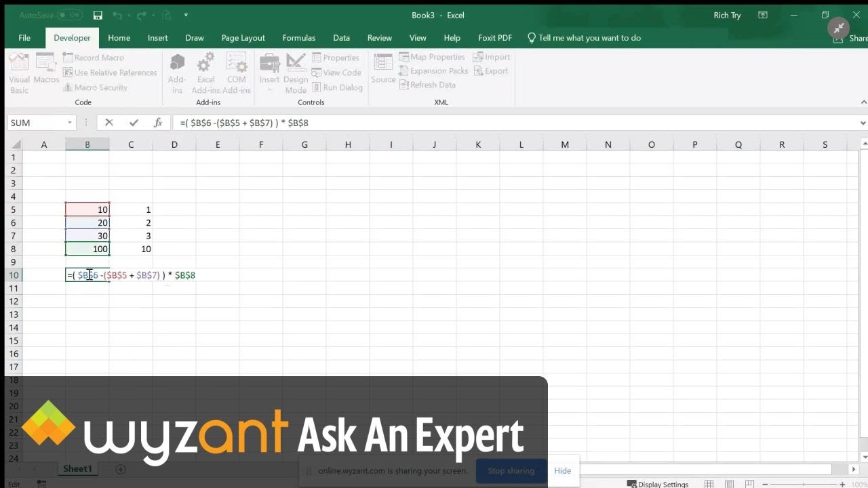Viewport: 868px width, 488px height.
Task: Select column B header
Action: (87, 144)
